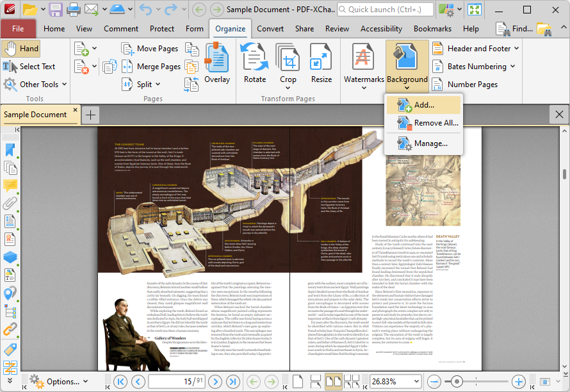Viewport: 570px width, 392px height.
Task: Click the Quick Launch search field
Action: [385, 10]
